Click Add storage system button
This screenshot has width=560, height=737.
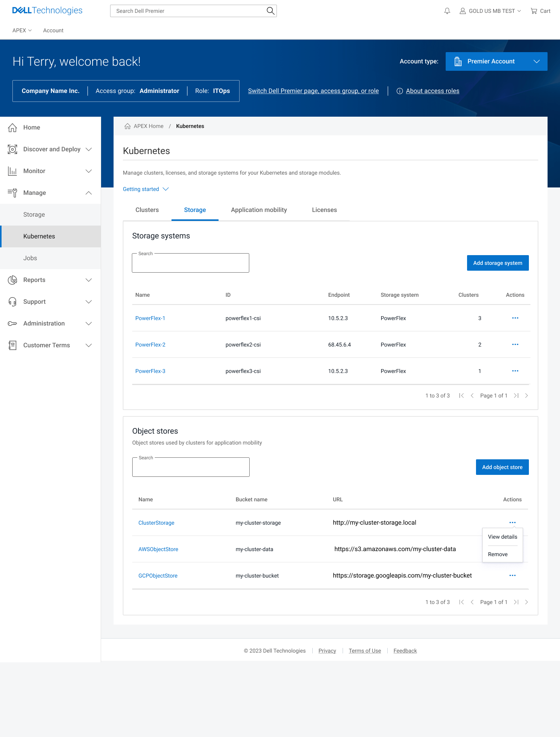498,263
